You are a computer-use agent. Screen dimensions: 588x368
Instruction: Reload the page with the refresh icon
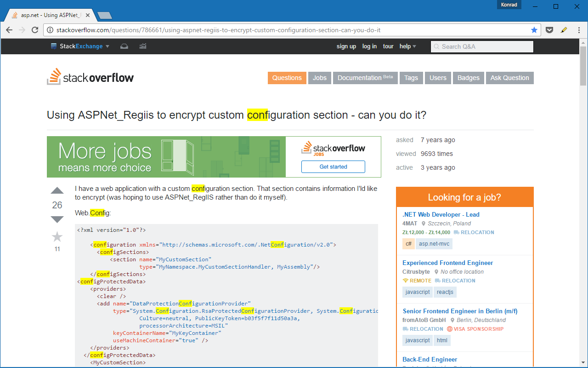(x=35, y=30)
